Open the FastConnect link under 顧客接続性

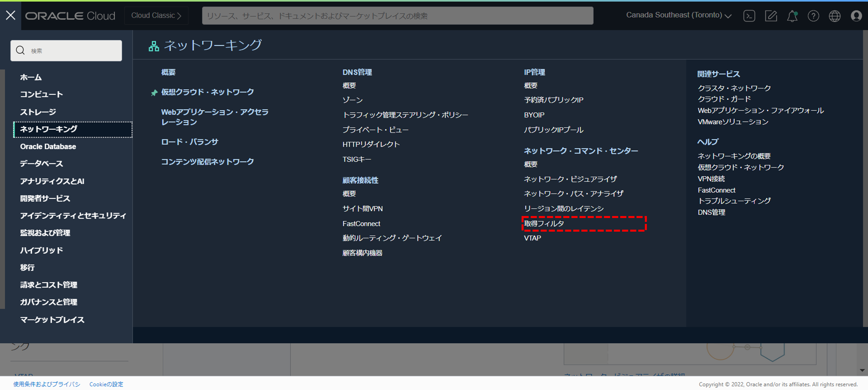click(x=361, y=223)
